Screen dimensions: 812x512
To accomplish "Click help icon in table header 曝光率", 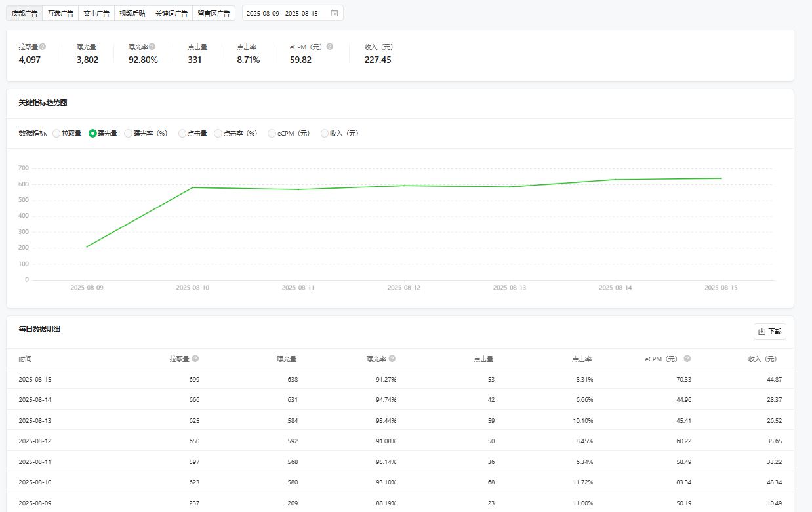I will click(392, 359).
